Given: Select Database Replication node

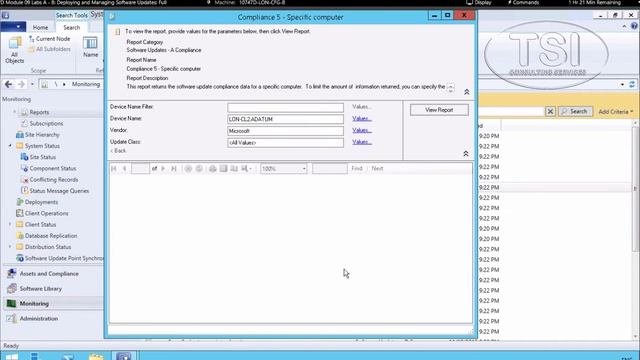Looking at the screenshot, I should tap(51, 236).
